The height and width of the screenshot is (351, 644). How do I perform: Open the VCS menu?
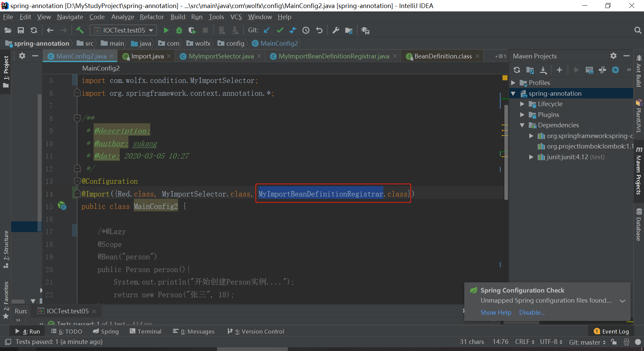236,17
